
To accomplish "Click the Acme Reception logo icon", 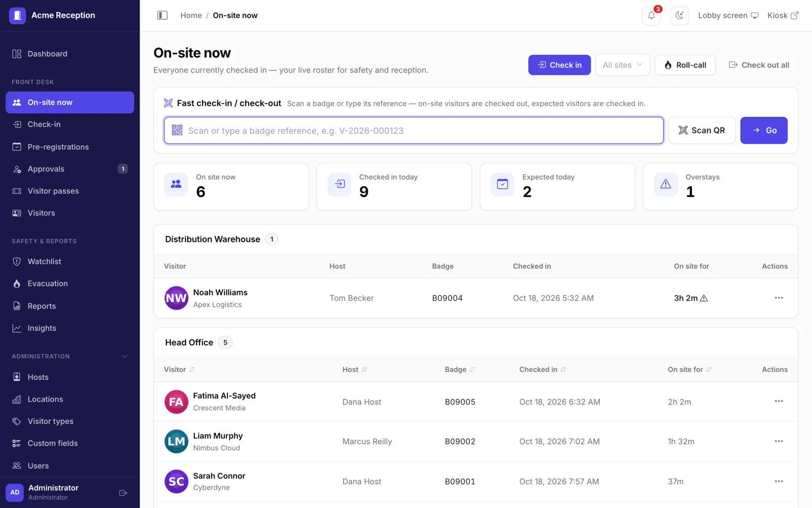I will (x=17, y=15).
